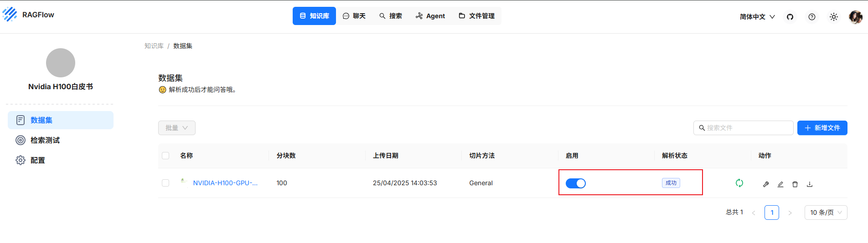Click the 成功 parse status tag
This screenshot has width=868, height=243.
[671, 183]
